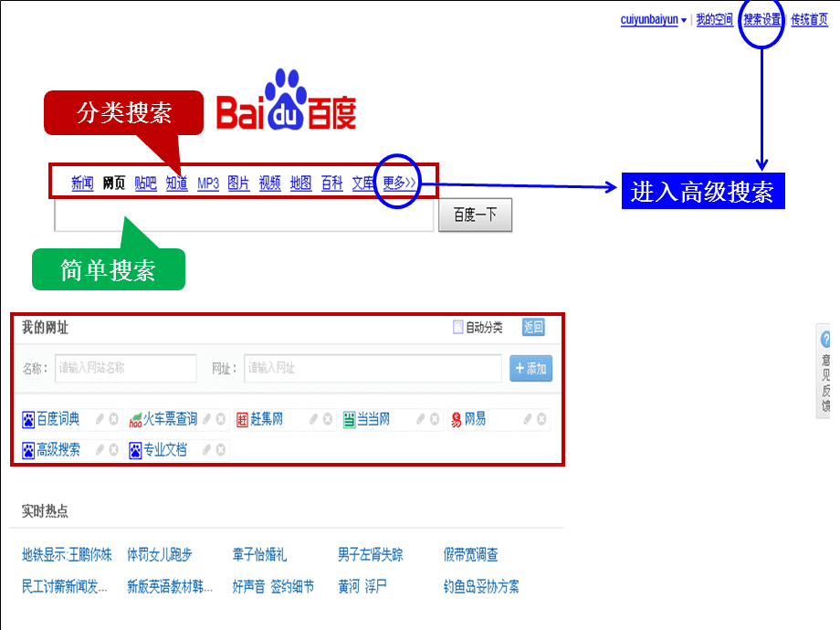Edit the 专业文档 bookmark pencil icon

[x=206, y=450]
